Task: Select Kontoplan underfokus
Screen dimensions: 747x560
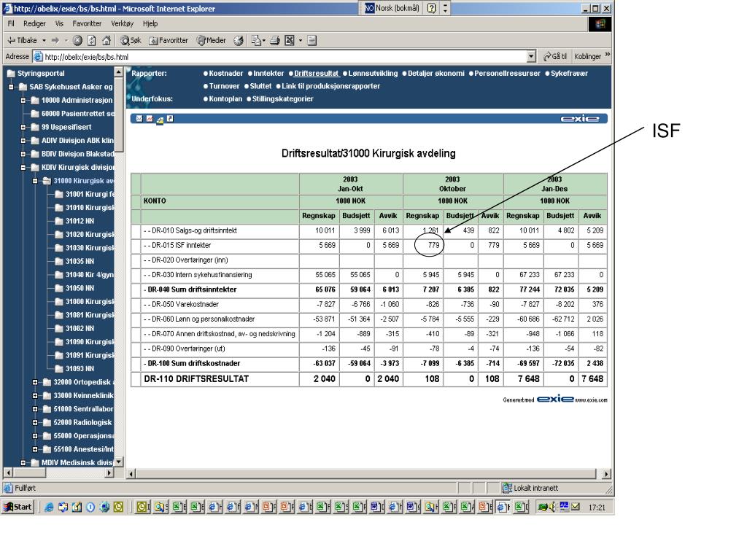Action: [x=225, y=99]
